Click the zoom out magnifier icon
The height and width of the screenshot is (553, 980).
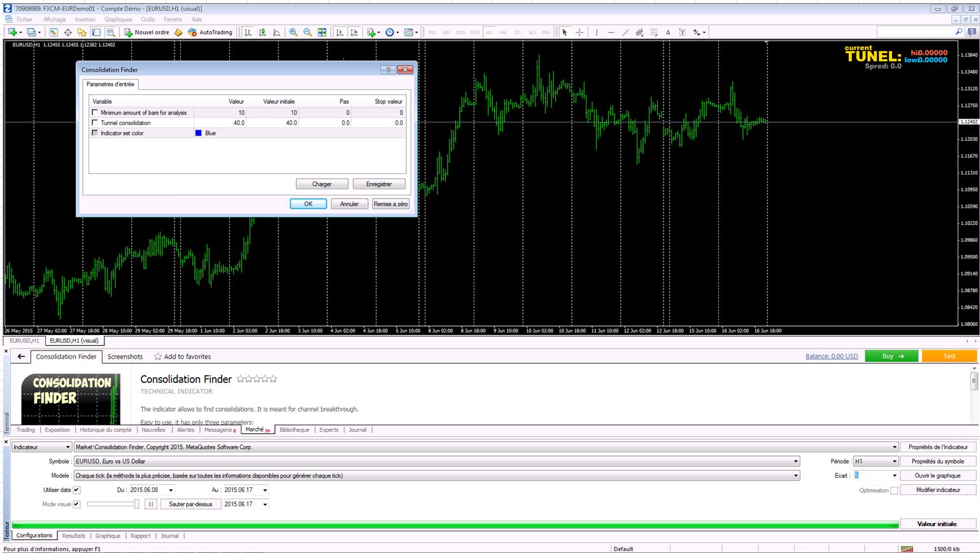click(x=308, y=32)
